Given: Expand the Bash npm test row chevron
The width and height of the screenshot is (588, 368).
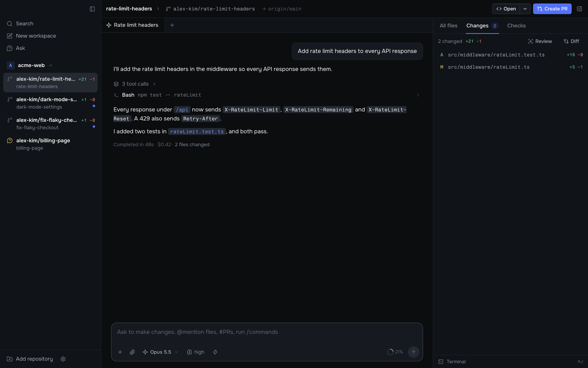Looking at the screenshot, I should click(x=418, y=95).
